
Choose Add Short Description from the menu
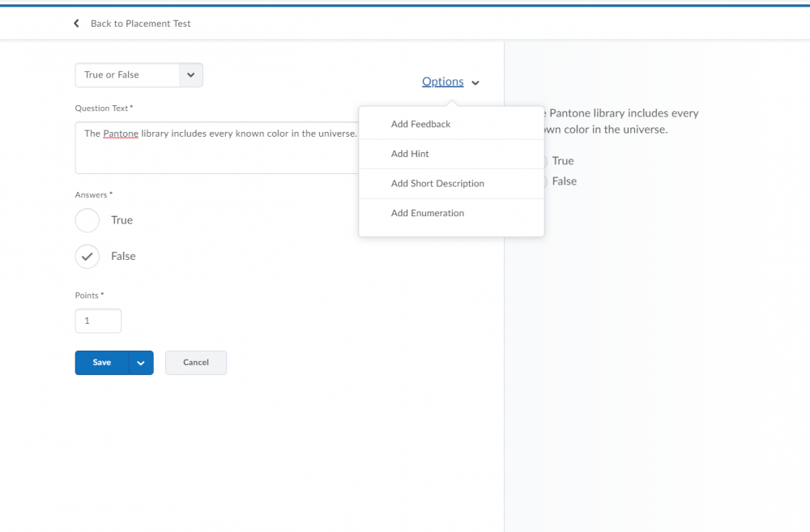point(437,184)
